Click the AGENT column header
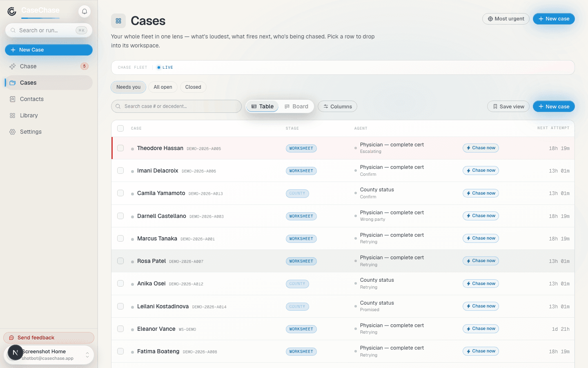The width and height of the screenshot is (588, 368). click(361, 128)
